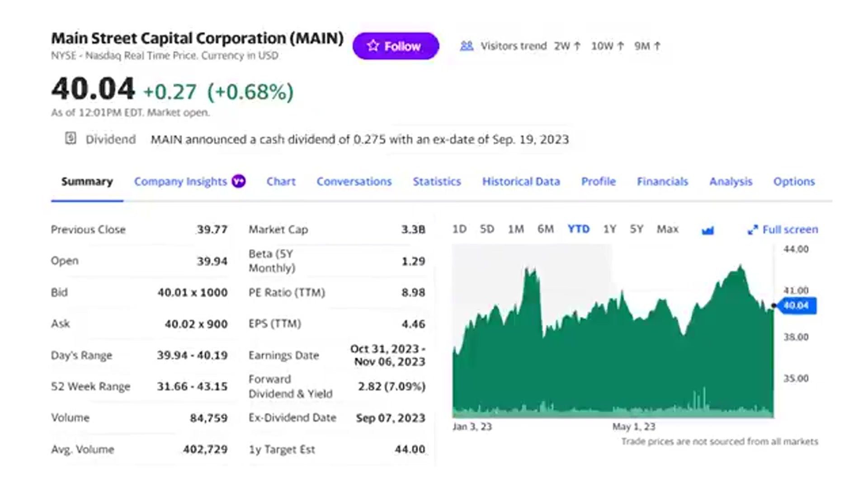868x488 pixels.
Task: Open the Company Insights tab
Action: pyautogui.click(x=180, y=182)
